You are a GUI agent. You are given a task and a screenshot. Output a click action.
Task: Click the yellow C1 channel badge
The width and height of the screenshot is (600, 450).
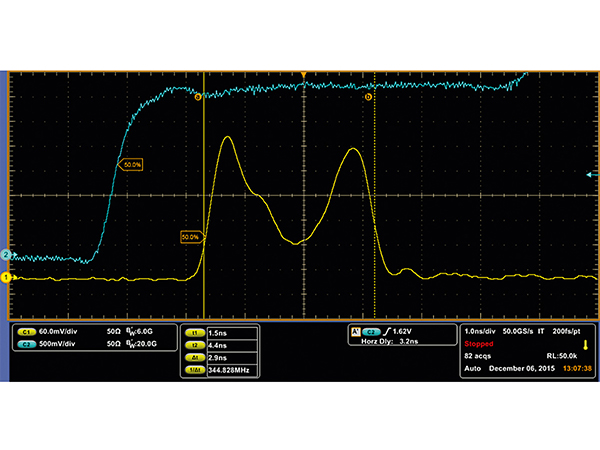coord(26,331)
